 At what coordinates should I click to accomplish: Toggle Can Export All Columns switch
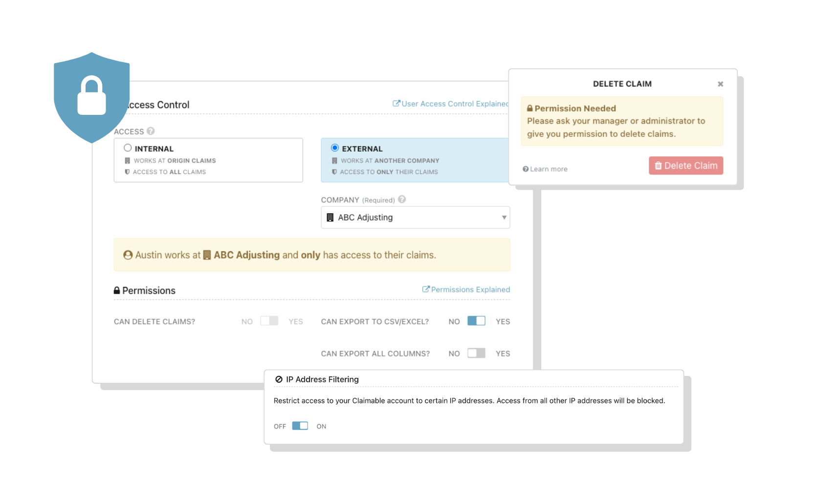click(476, 353)
